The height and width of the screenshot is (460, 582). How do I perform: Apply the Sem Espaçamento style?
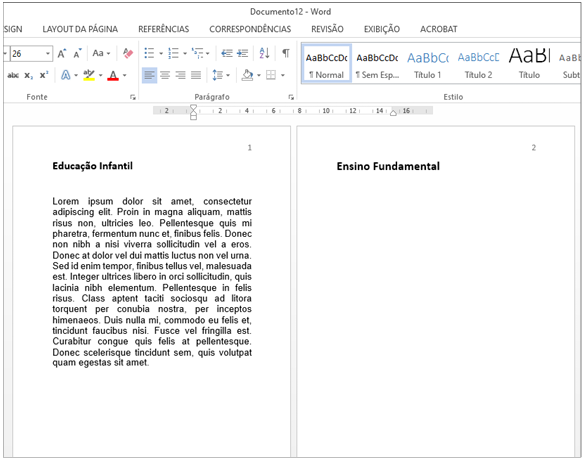tap(377, 64)
